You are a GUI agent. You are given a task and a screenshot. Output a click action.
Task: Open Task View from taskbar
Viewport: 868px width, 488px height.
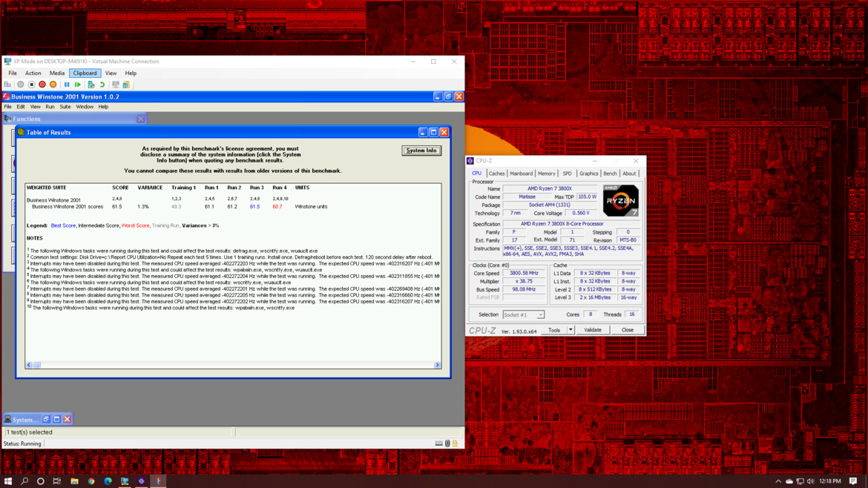tap(57, 481)
